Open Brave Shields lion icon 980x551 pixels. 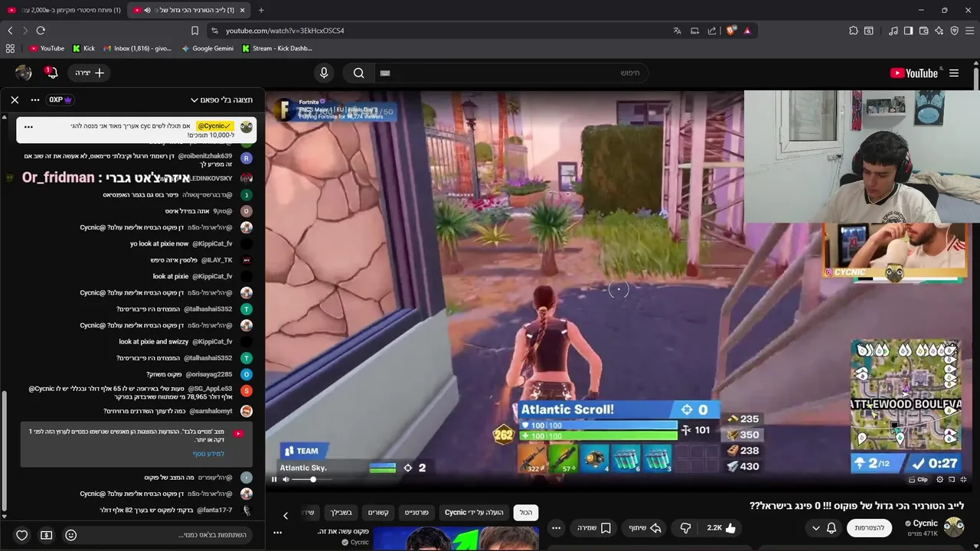731,31
